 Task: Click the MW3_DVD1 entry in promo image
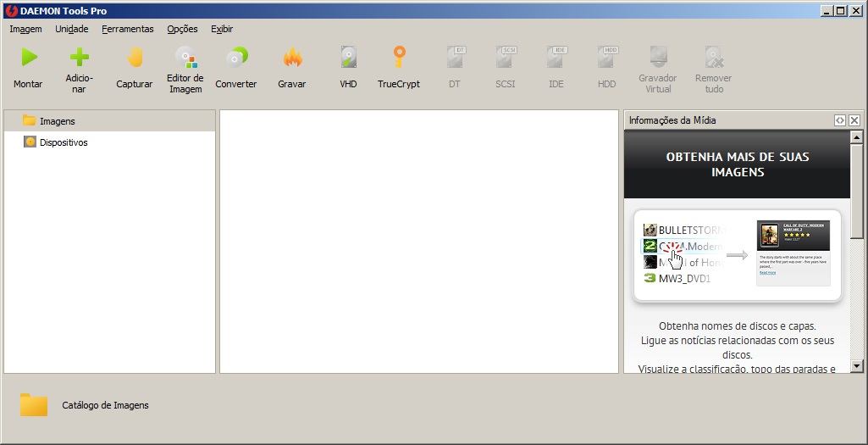point(677,278)
